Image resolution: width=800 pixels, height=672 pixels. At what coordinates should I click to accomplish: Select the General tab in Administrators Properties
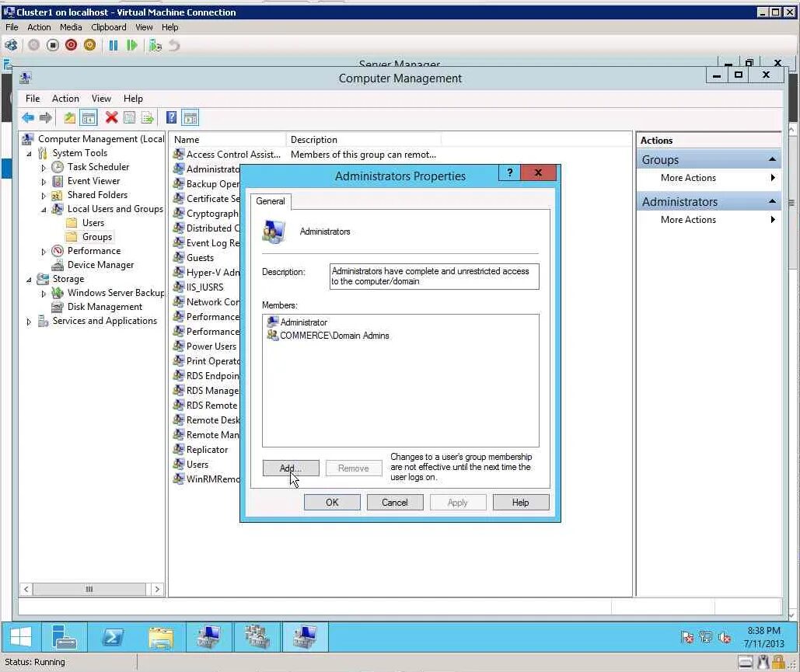(271, 201)
